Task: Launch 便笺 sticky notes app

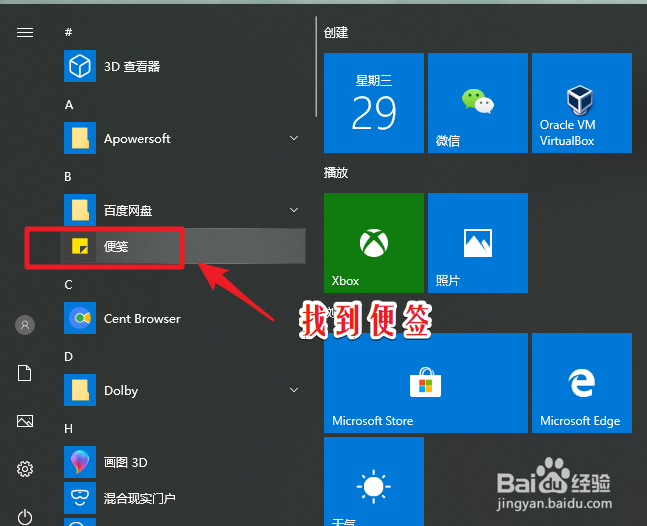Action: [x=184, y=246]
